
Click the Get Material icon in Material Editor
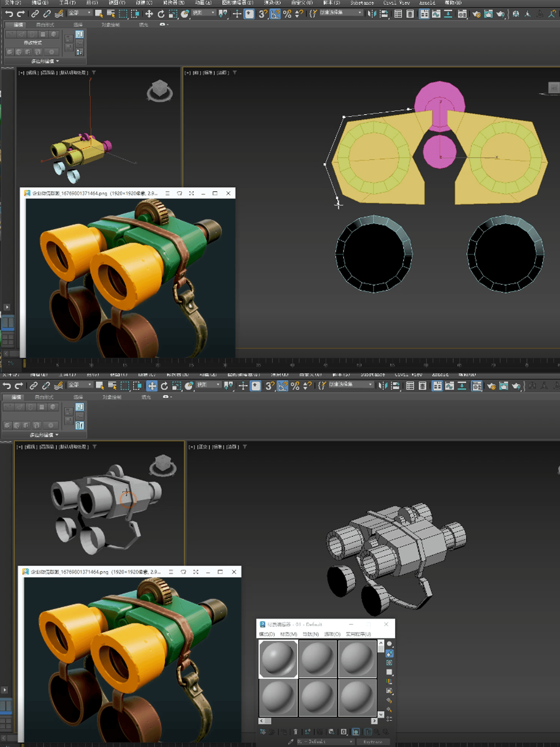[x=263, y=732]
